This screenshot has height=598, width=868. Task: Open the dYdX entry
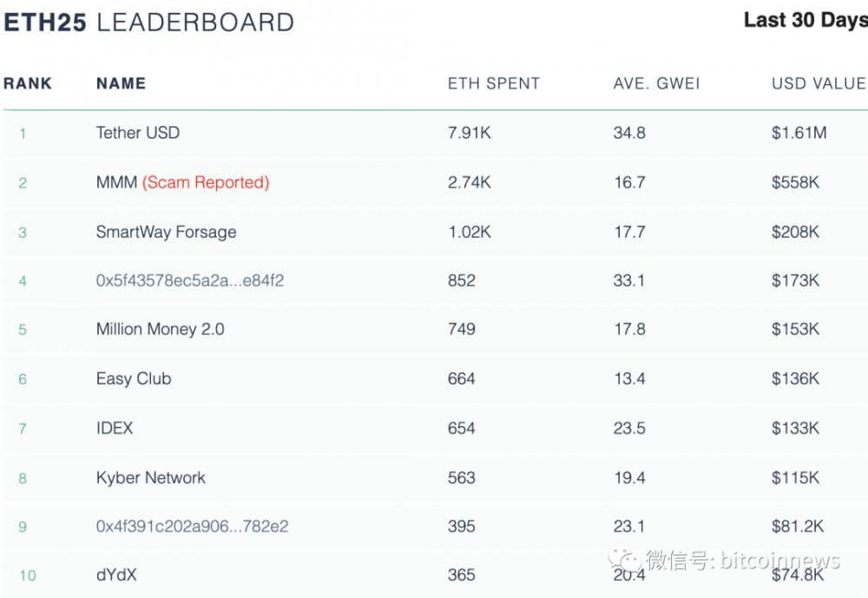116,575
